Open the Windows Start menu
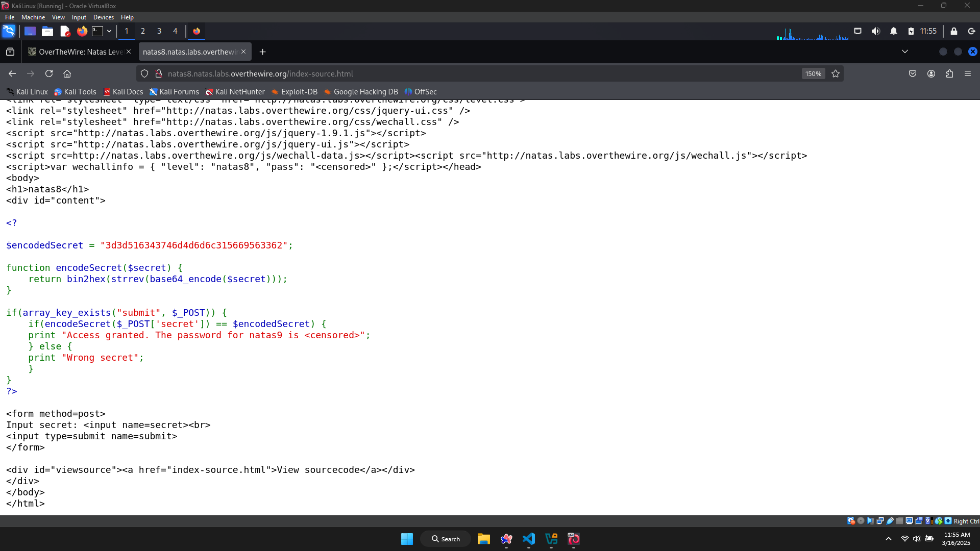Image resolution: width=980 pixels, height=551 pixels. tap(407, 539)
